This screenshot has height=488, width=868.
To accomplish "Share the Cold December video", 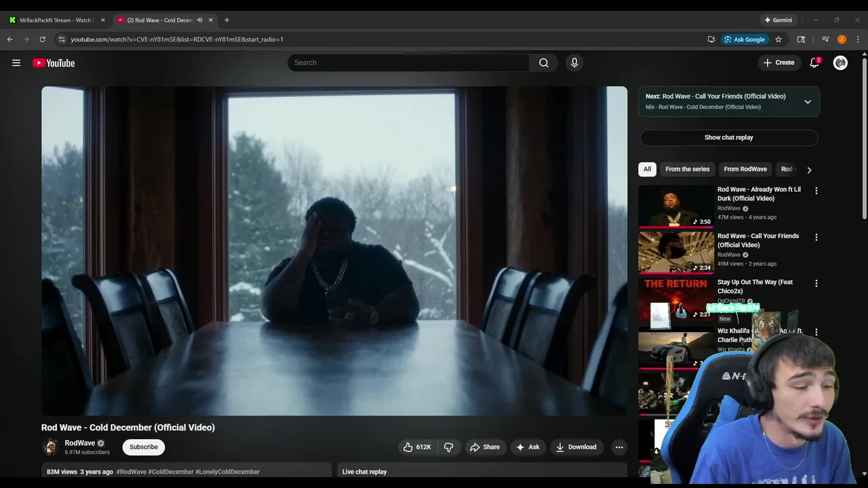I will [485, 447].
